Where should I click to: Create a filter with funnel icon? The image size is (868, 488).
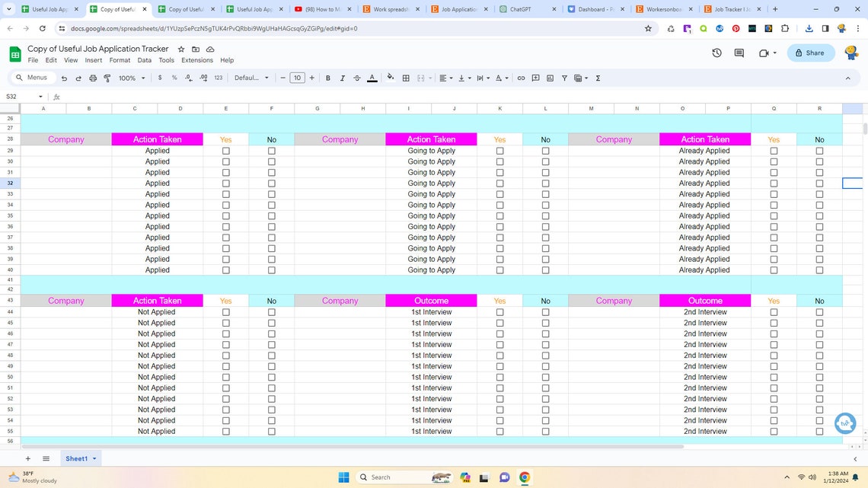564,78
